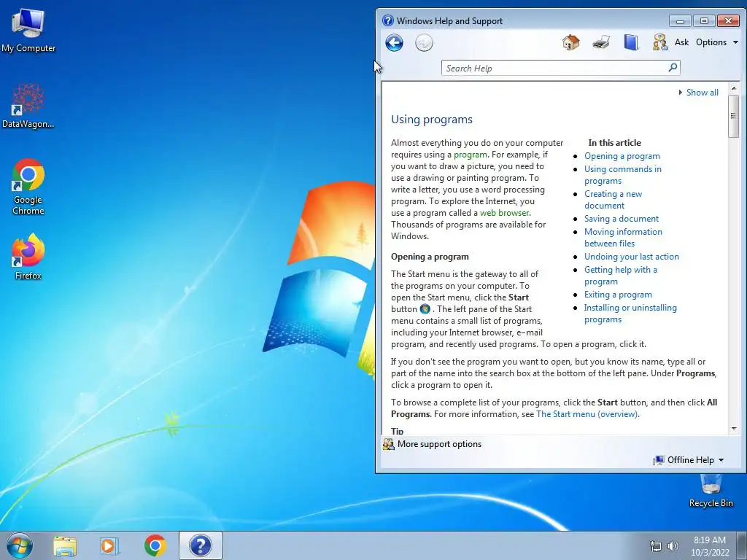The height and width of the screenshot is (560, 747).
Task: Click More support options
Action: tap(432, 444)
